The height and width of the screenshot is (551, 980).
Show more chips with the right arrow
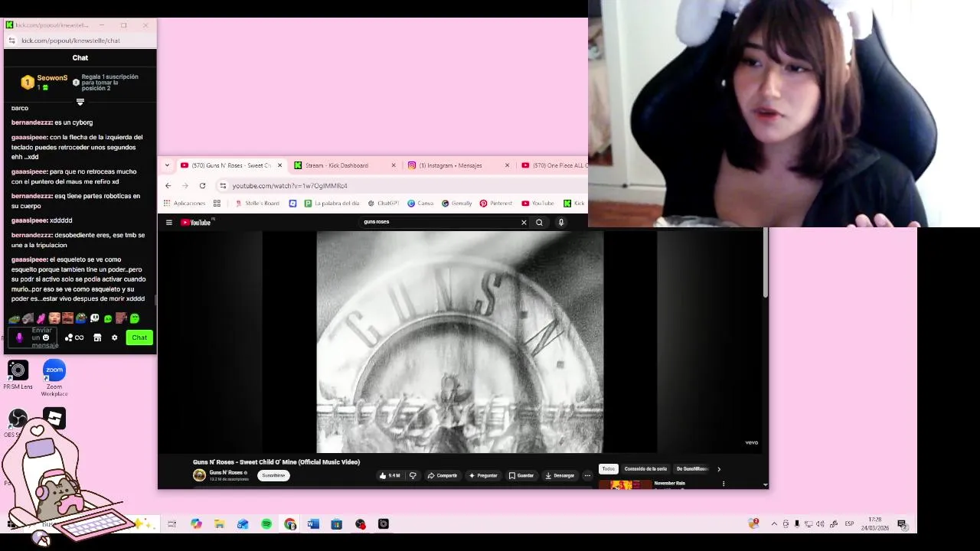point(718,469)
